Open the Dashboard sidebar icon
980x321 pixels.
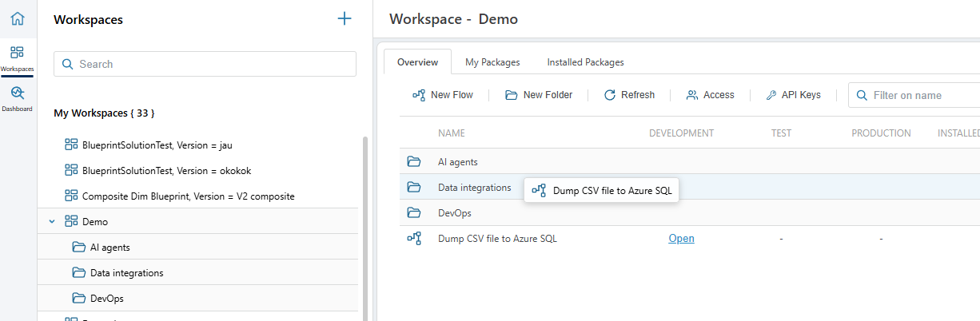tap(18, 98)
